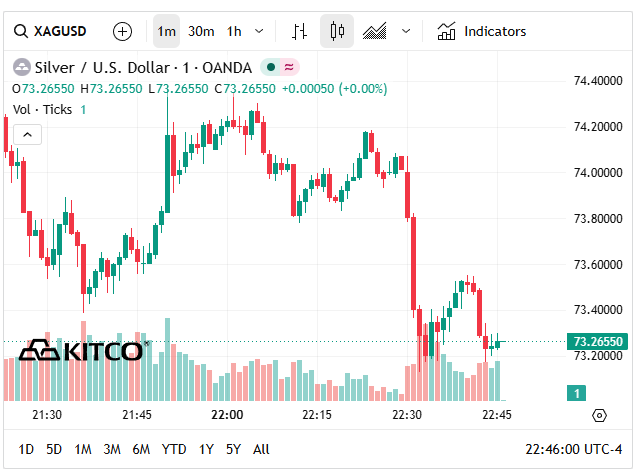This screenshot has width=638, height=472.
Task: Open chart settings hexagon icon
Action: [599, 416]
